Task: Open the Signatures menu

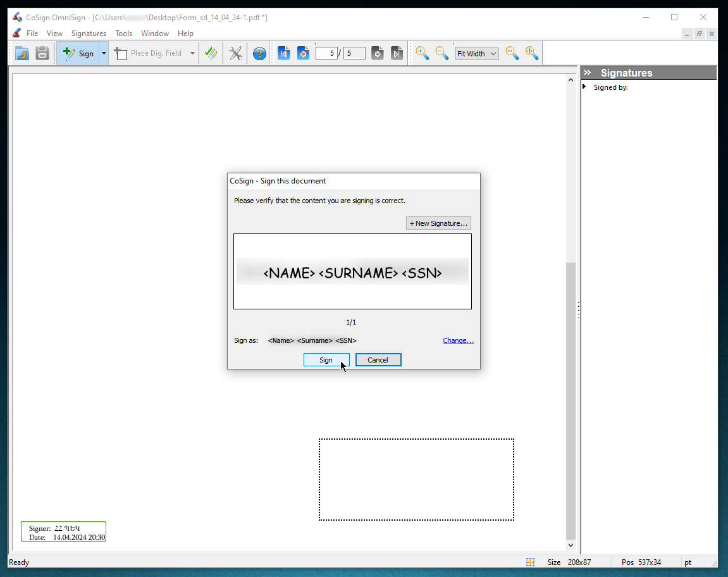Action: pyautogui.click(x=89, y=34)
